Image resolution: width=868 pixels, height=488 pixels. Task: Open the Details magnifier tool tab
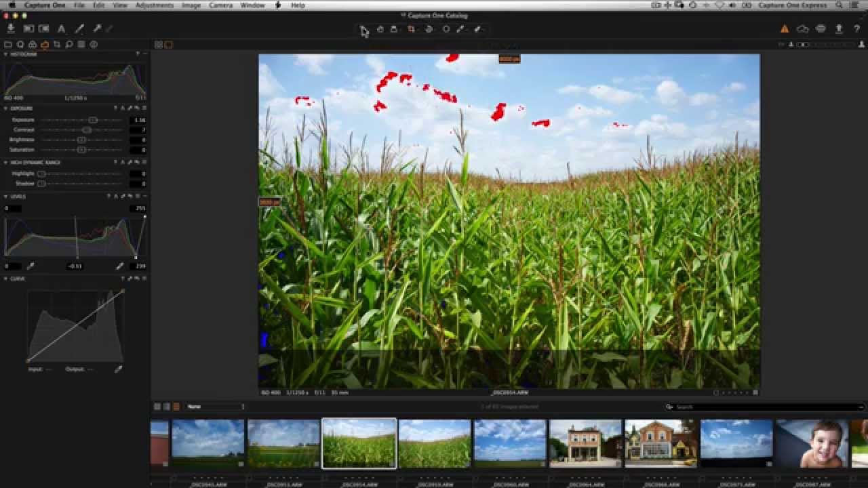click(x=69, y=45)
